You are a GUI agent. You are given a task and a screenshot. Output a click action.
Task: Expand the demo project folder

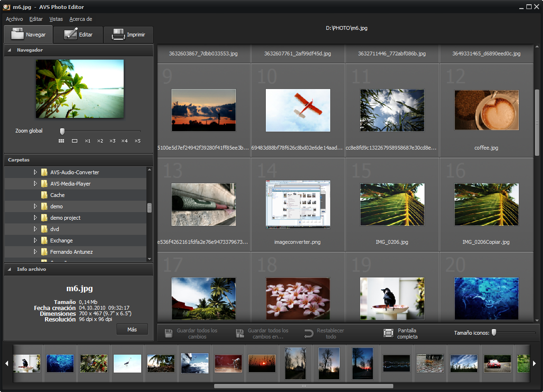pos(35,218)
